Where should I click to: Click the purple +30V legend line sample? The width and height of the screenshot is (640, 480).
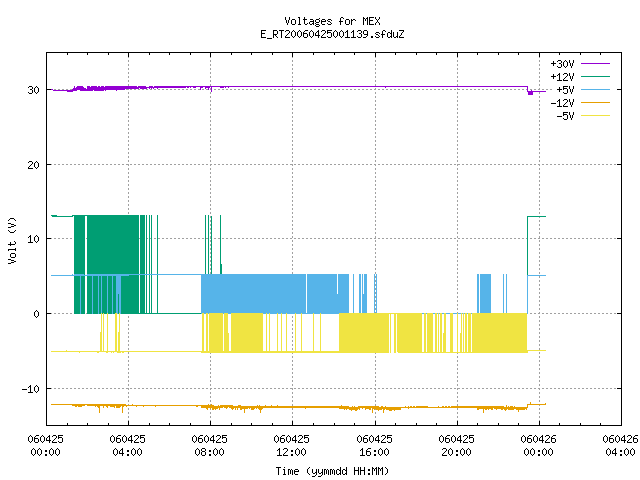pyautogui.click(x=595, y=64)
